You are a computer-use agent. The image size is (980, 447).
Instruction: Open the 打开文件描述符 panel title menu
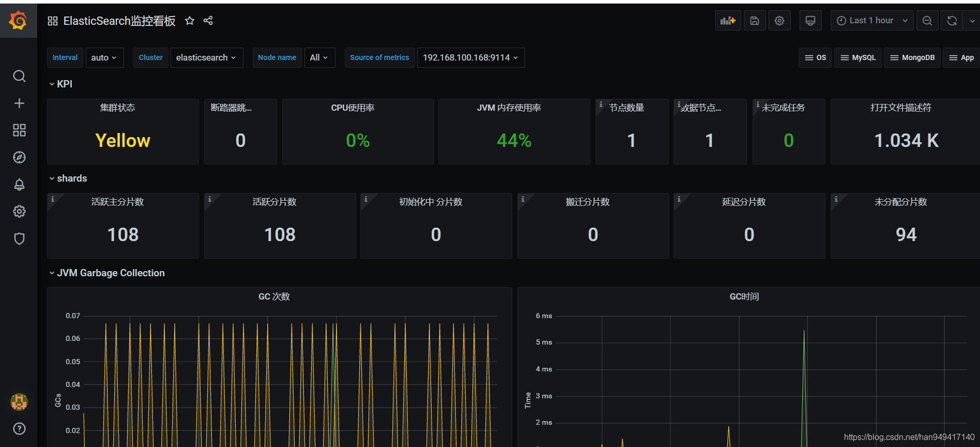(901, 108)
